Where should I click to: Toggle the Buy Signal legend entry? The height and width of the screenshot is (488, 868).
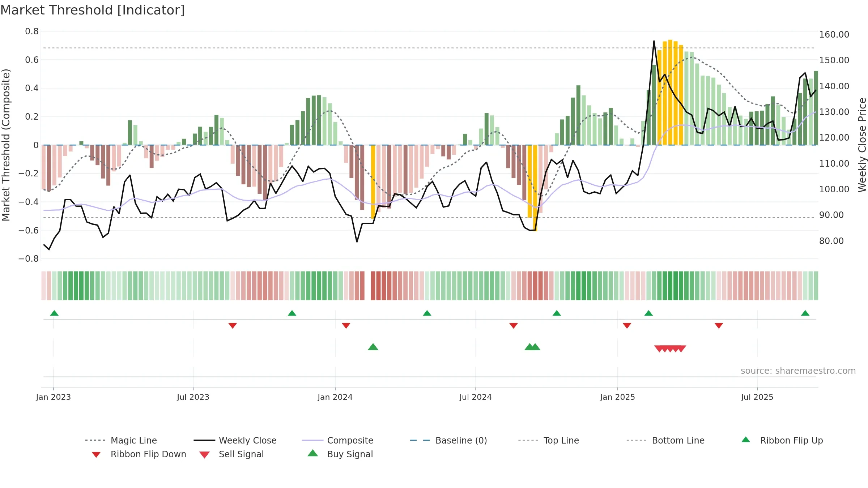[x=340, y=454]
